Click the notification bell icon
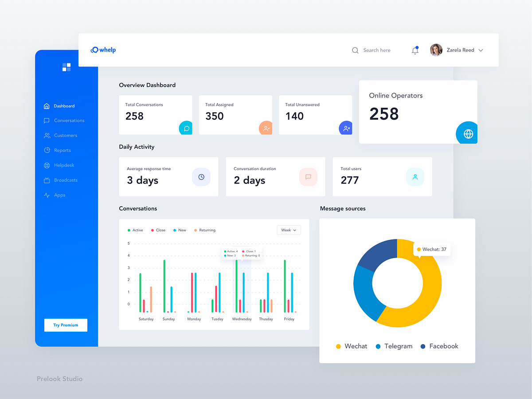The image size is (532, 399). point(415,50)
